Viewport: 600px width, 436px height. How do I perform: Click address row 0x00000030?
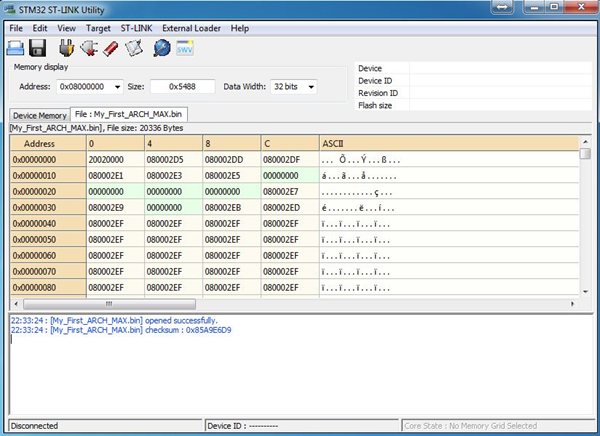tap(48, 208)
